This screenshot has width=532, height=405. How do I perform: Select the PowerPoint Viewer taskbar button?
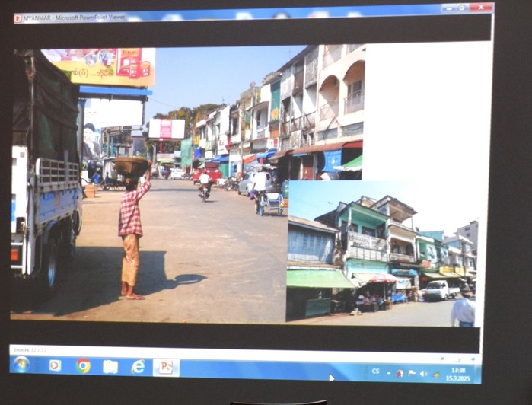(x=166, y=368)
